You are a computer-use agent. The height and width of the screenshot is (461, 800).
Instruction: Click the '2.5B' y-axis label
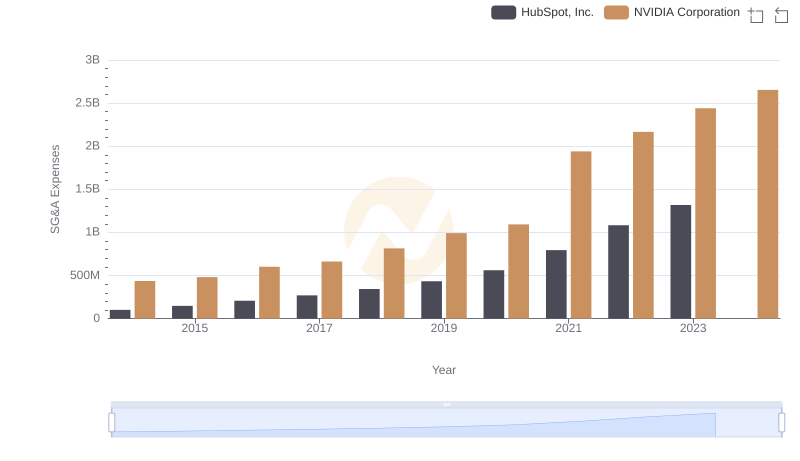[88, 103]
